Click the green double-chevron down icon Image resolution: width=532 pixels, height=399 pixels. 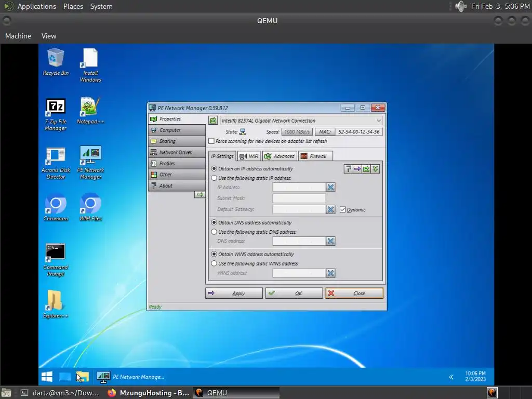[x=375, y=169]
